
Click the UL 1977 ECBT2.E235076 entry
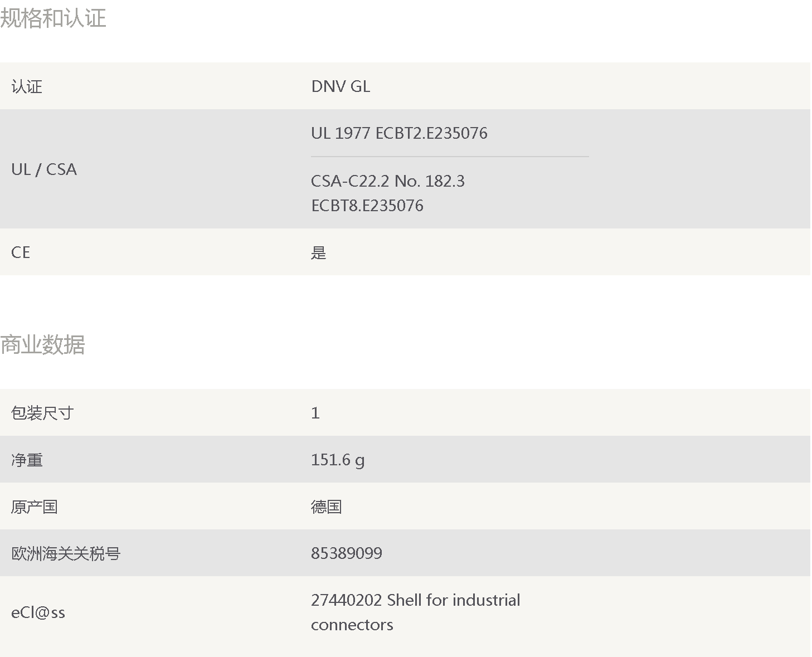coord(399,133)
